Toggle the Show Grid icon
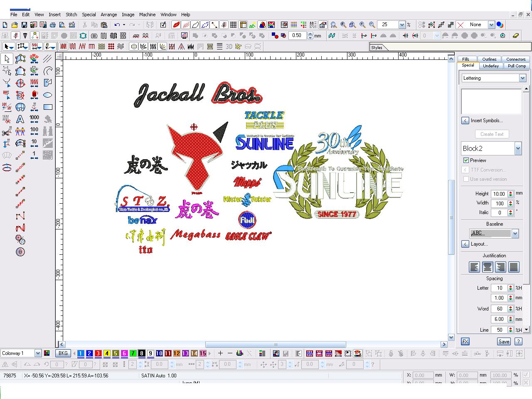 pyautogui.click(x=234, y=25)
